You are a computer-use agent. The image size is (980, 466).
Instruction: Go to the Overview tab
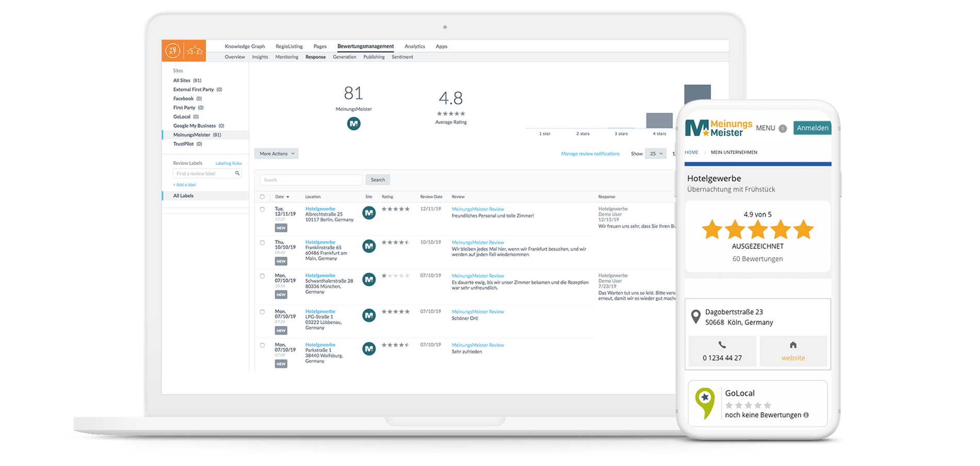(x=235, y=57)
